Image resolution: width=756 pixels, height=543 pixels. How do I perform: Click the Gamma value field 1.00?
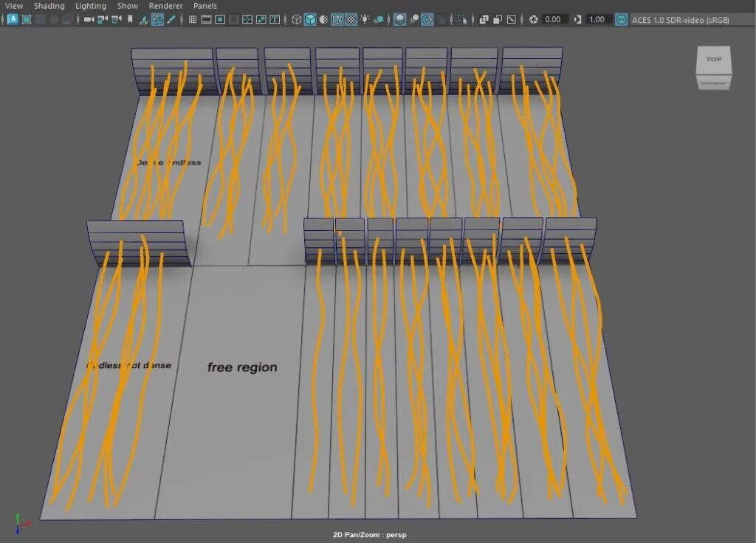[x=597, y=19]
